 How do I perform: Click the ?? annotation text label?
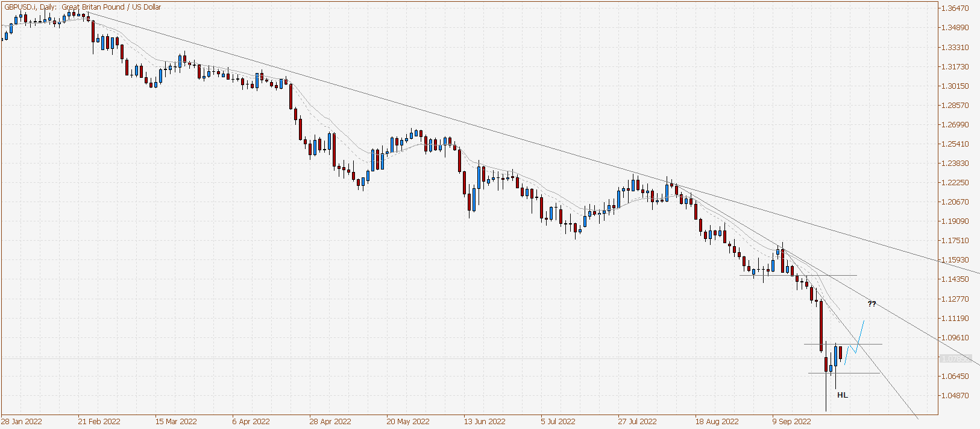(872, 303)
